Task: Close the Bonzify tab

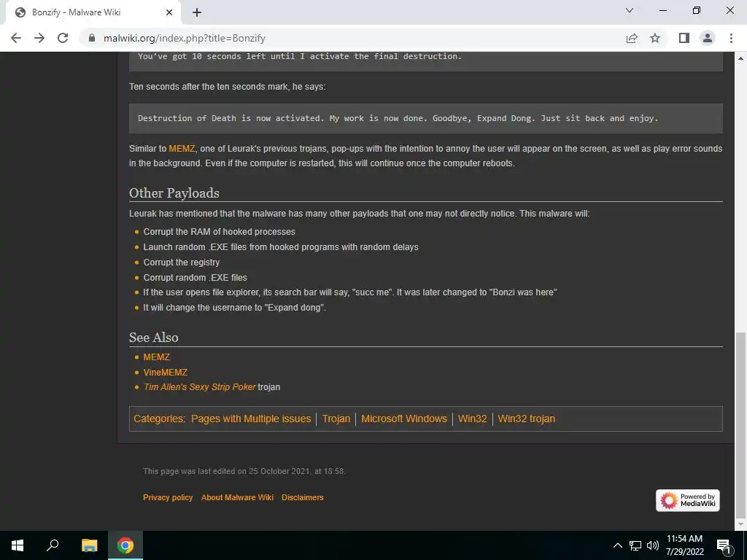Action: coord(169,12)
